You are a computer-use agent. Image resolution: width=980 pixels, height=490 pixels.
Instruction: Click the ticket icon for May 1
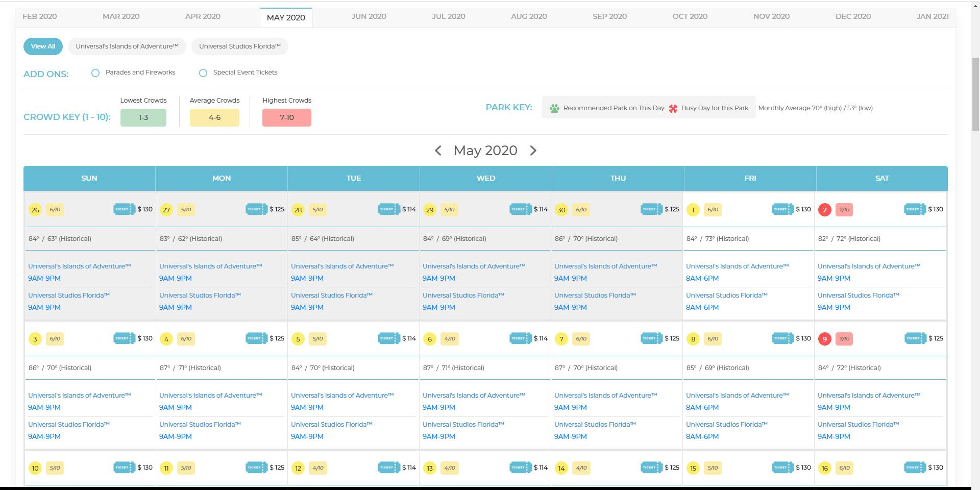(782, 209)
